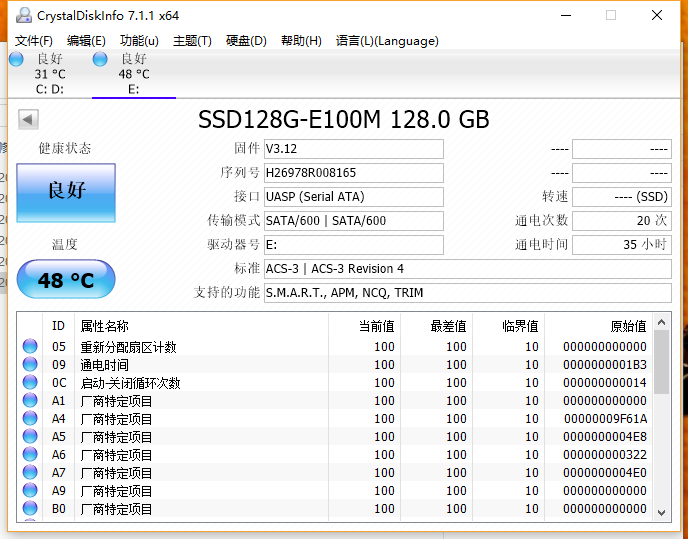Viewport: 688px width, 539px height.
Task: Click status orb for attribute A6
Action: point(30,454)
